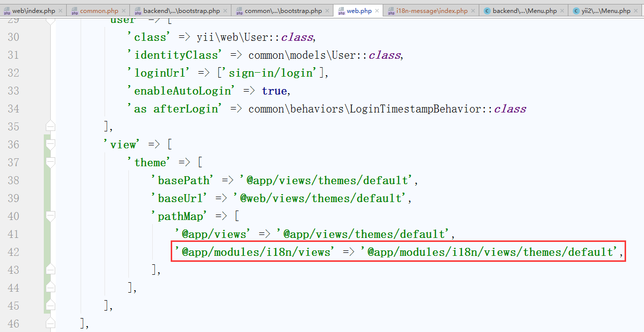The height and width of the screenshot is (332, 644).
Task: Collapse the 'theme' array on line 37
Action: [x=50, y=162]
